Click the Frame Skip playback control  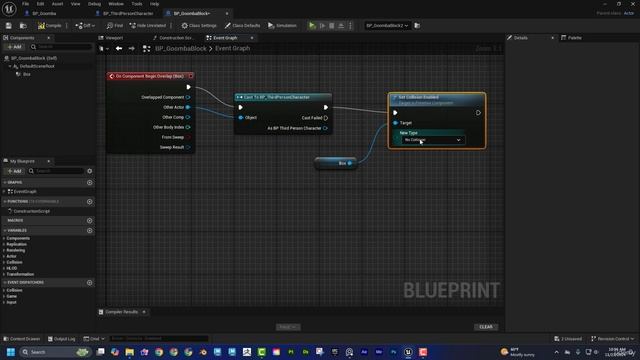pos(322,26)
